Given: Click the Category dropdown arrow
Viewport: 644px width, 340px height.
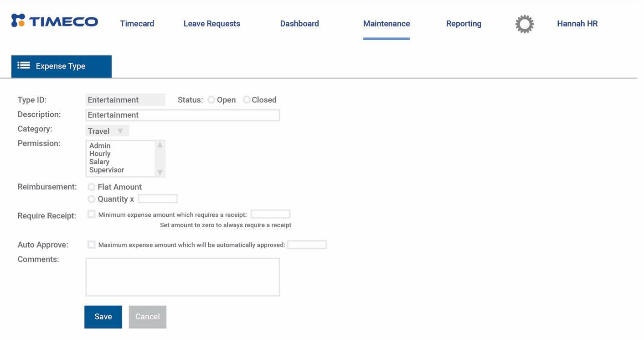Looking at the screenshot, I should pos(120,131).
